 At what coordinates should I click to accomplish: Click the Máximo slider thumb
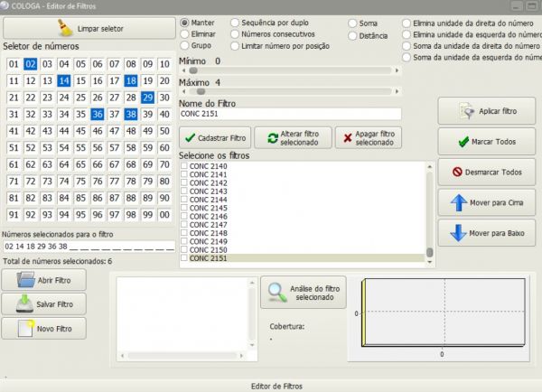[x=201, y=91]
